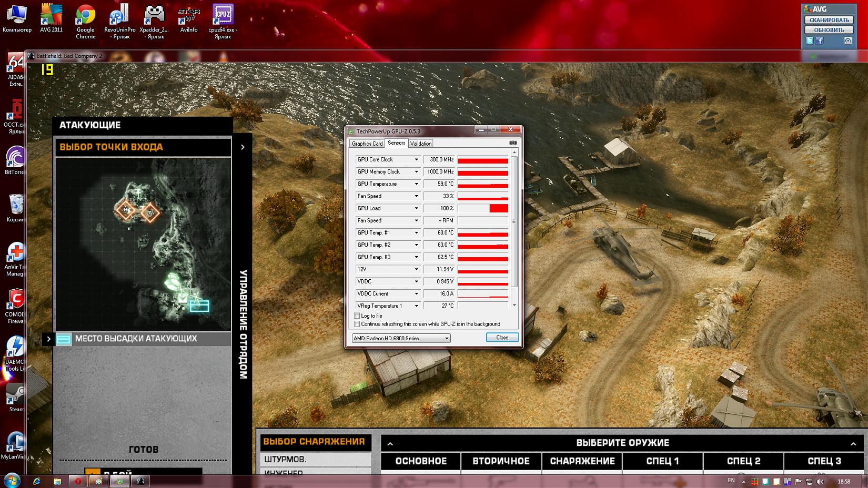
Task: Open the Steam desktop icon
Action: click(x=15, y=396)
